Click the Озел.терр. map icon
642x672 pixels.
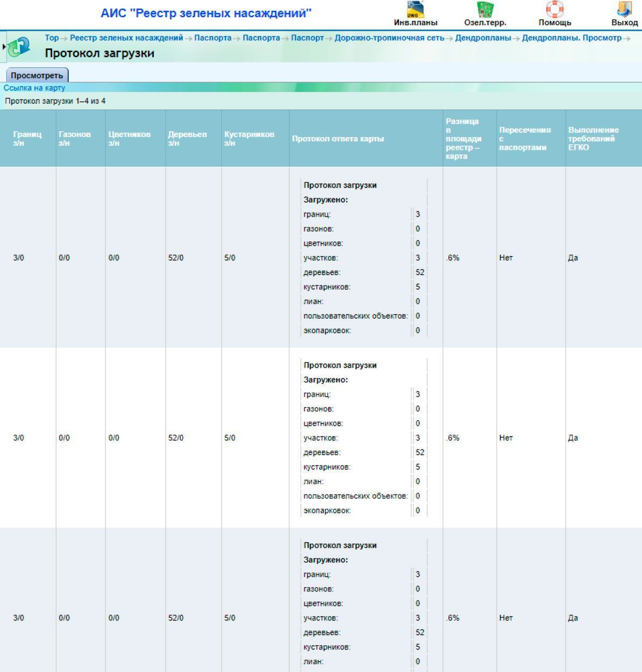485,10
